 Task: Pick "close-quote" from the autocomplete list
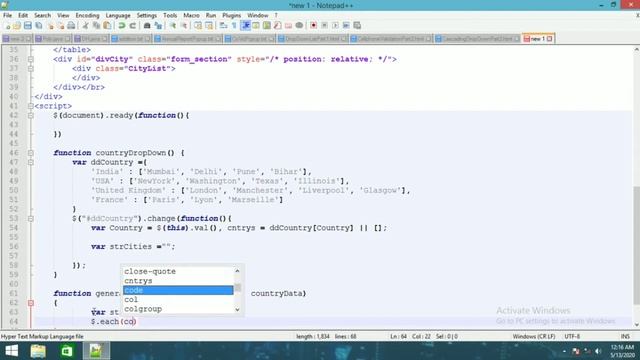(x=178, y=271)
